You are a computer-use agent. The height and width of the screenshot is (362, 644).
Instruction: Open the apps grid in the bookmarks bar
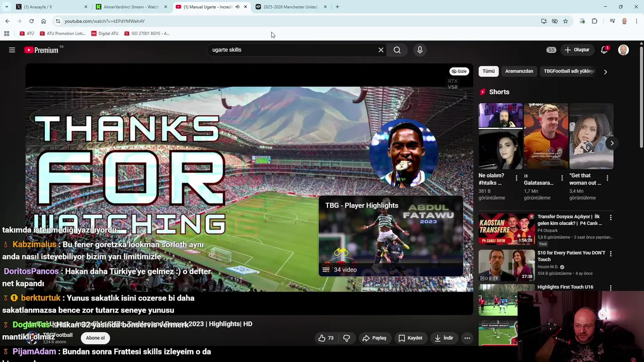click(7, 34)
